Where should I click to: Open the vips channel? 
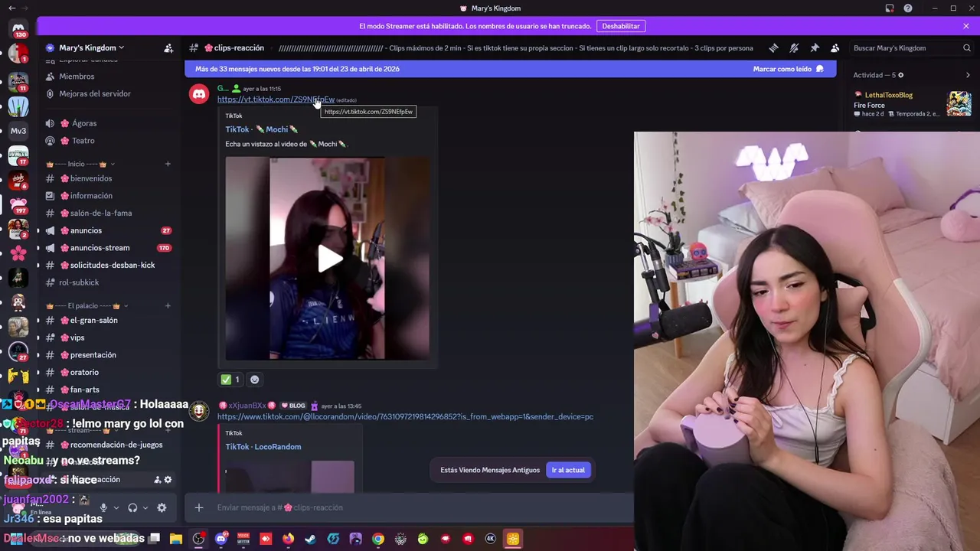click(77, 337)
